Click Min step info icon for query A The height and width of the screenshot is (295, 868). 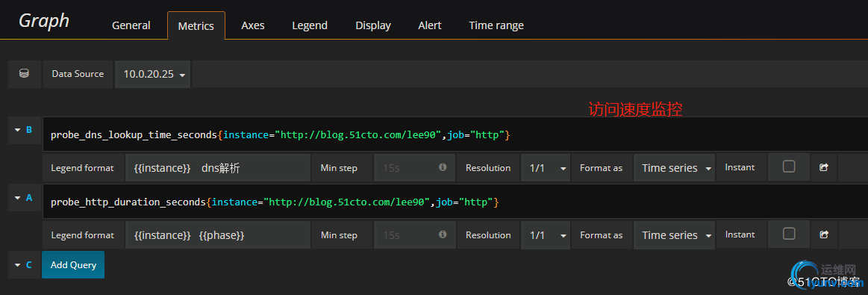[x=443, y=235]
